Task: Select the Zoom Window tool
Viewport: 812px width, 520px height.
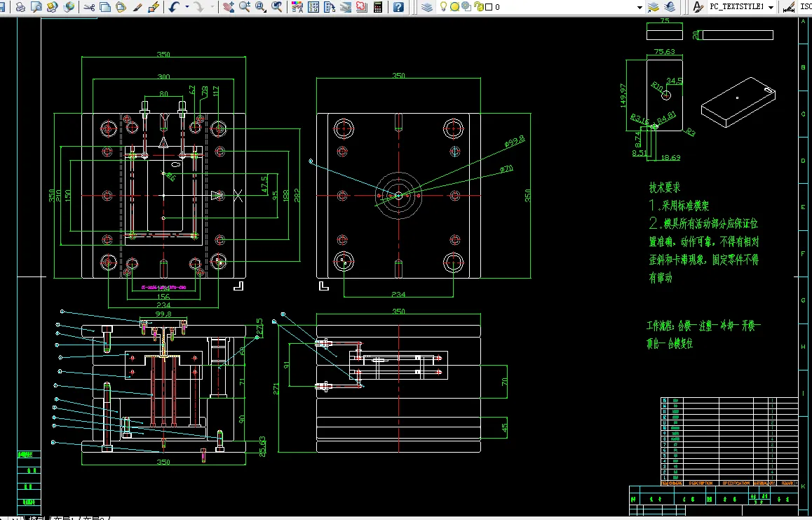Action: click(x=260, y=7)
